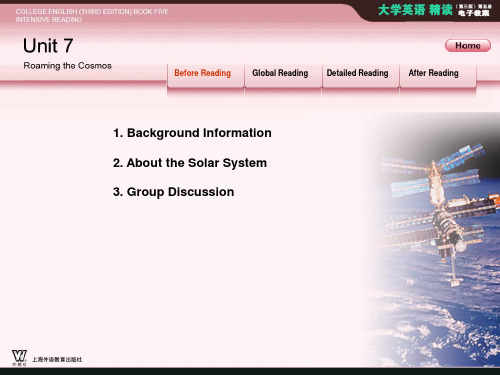Go to the Detailed Reading tab
Viewport: 500px width, 375px height.
pos(361,76)
